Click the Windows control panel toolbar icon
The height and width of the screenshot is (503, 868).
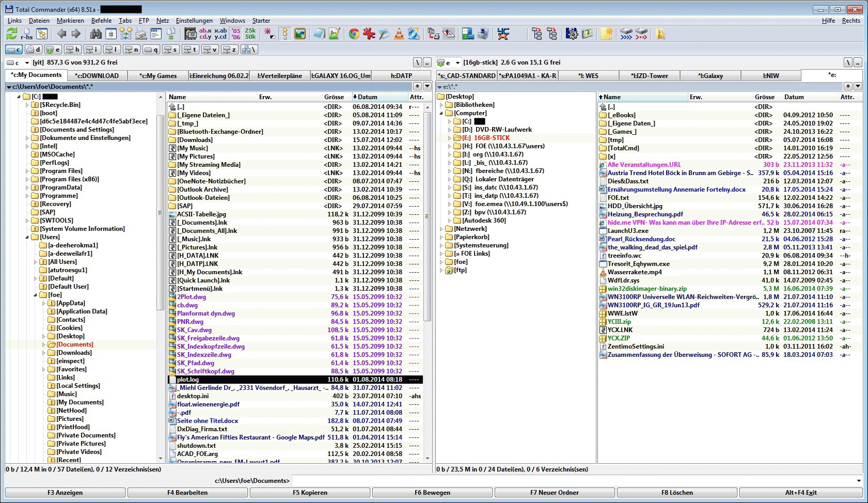(468, 34)
